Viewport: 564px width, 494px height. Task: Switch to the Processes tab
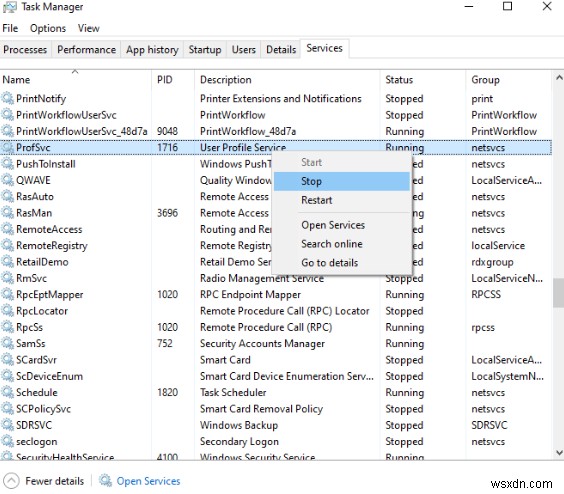pyautogui.click(x=25, y=50)
